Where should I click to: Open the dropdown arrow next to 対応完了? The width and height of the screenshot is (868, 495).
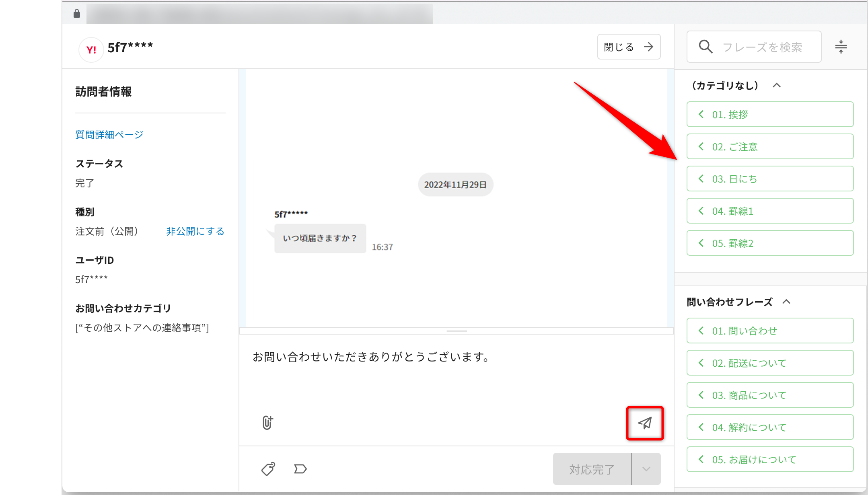(646, 469)
